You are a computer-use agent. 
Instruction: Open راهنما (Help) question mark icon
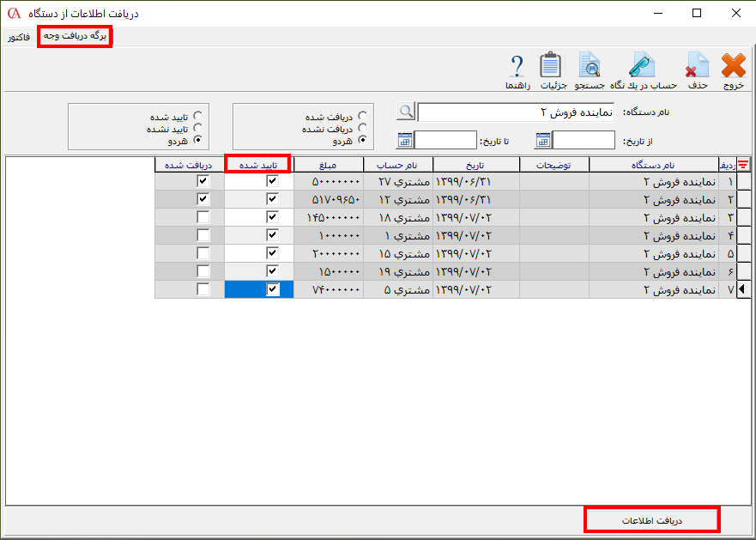517,67
